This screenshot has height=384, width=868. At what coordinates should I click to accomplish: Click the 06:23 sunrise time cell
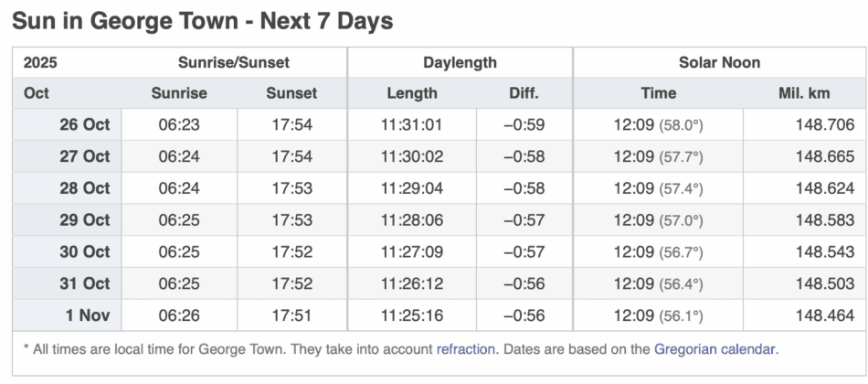179,124
